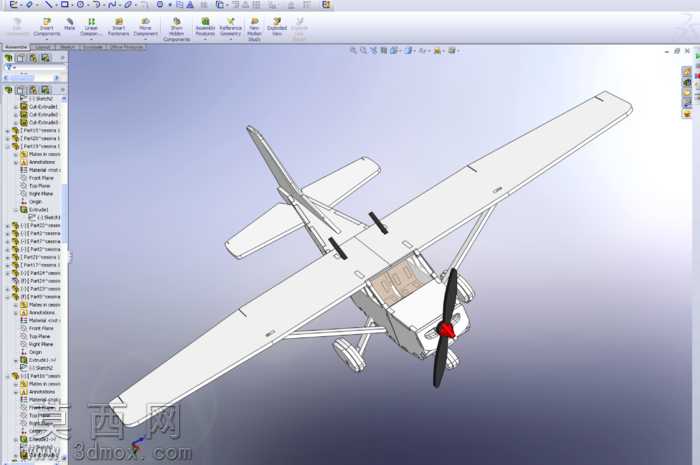Click the feature tree panel collapse handle
This screenshot has height=465, width=700.
point(68,256)
